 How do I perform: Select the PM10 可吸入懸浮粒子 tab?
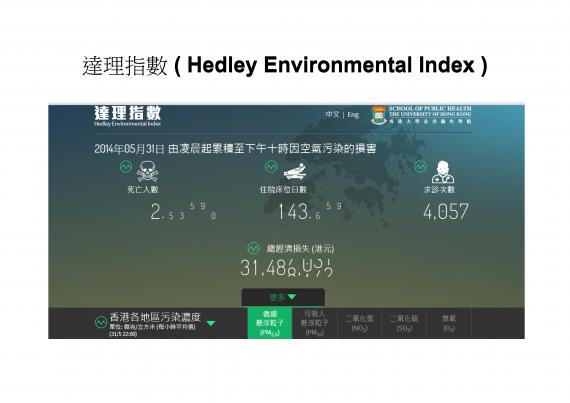click(314, 323)
